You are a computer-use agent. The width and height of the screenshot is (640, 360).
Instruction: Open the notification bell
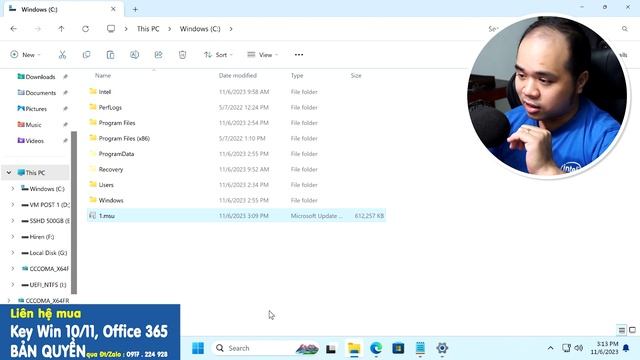pos(626,348)
